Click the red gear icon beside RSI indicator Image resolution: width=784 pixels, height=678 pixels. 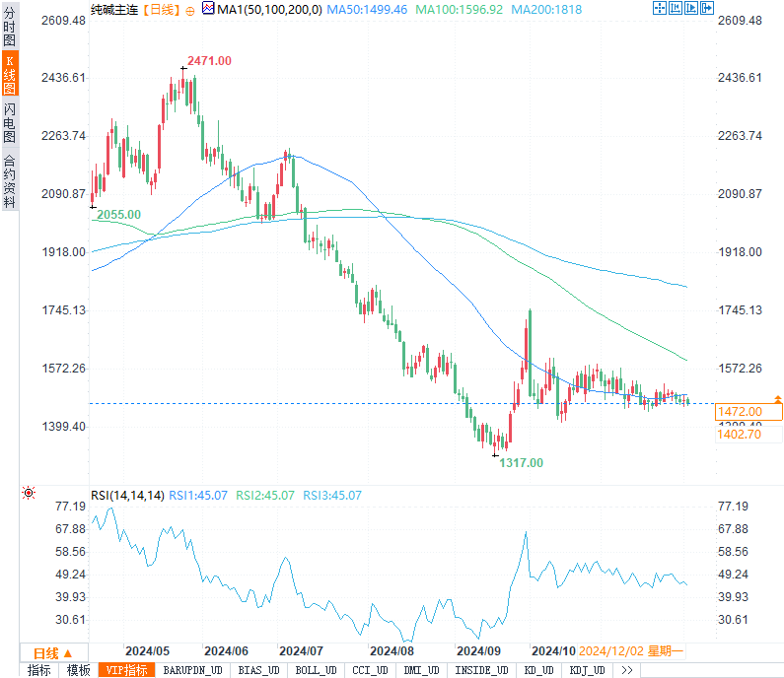pyautogui.click(x=29, y=494)
